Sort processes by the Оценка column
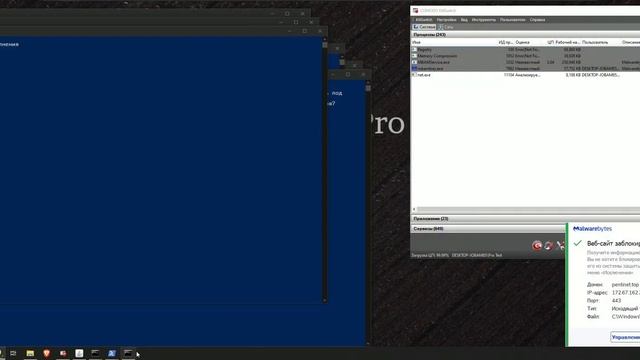The height and width of the screenshot is (360, 640). tap(522, 42)
